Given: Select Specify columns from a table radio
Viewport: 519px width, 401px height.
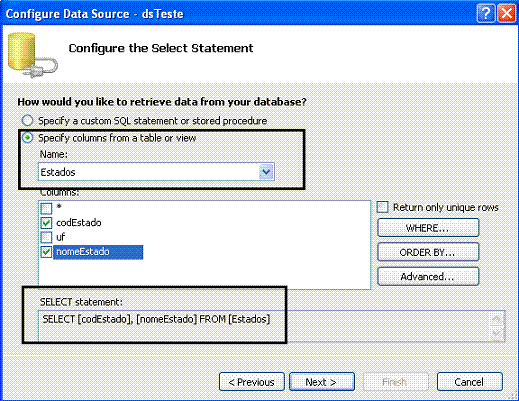Looking at the screenshot, I should coord(27,138).
